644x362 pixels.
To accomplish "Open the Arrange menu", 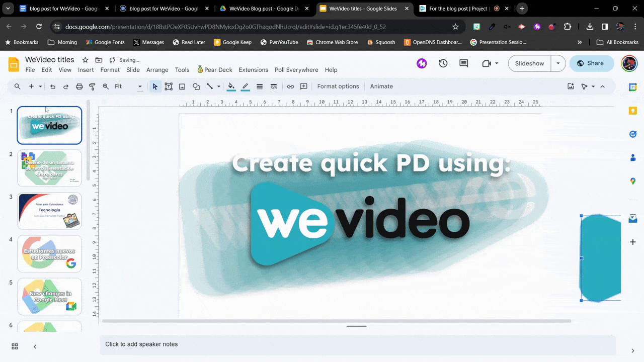I will click(x=157, y=70).
